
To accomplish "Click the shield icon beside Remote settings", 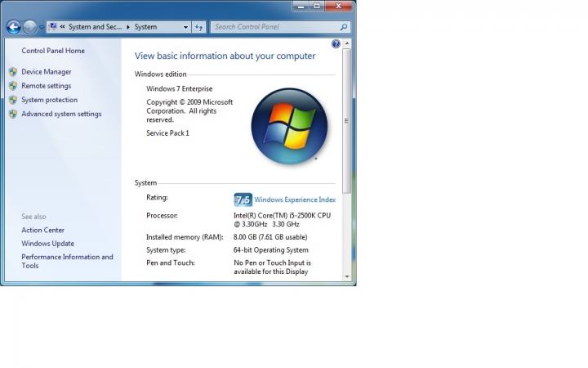I will click(13, 86).
